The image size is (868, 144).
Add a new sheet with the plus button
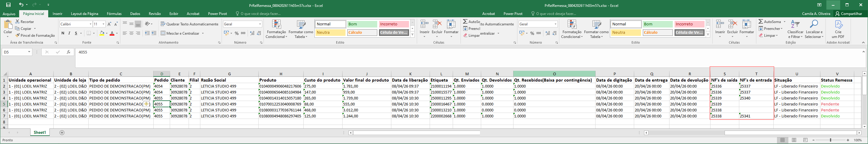coord(62,133)
